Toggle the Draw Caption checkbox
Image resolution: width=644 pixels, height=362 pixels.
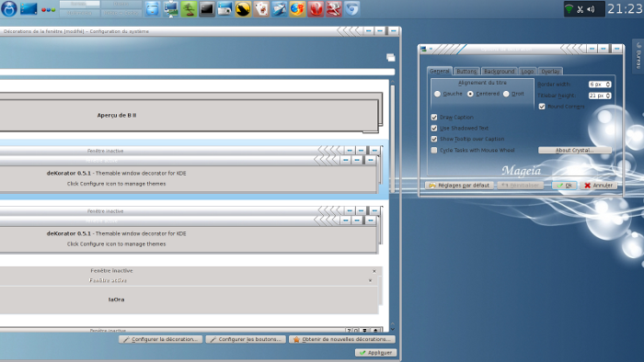pos(434,118)
